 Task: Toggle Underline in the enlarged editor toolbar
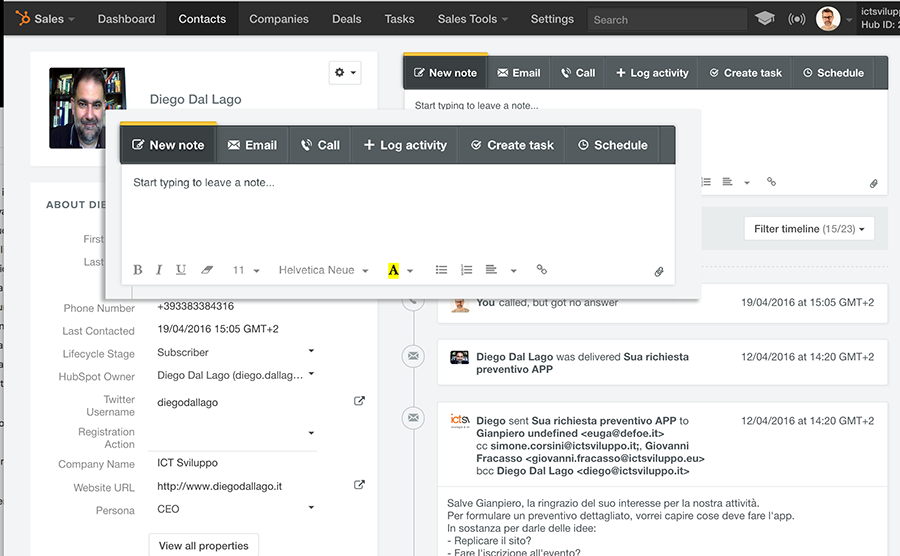[181, 270]
